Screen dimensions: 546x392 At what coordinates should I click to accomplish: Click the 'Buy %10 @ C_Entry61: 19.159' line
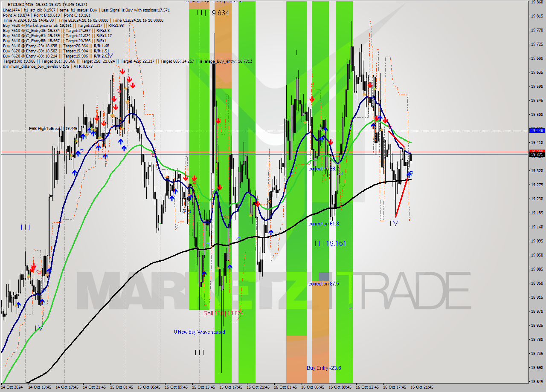(57, 35)
